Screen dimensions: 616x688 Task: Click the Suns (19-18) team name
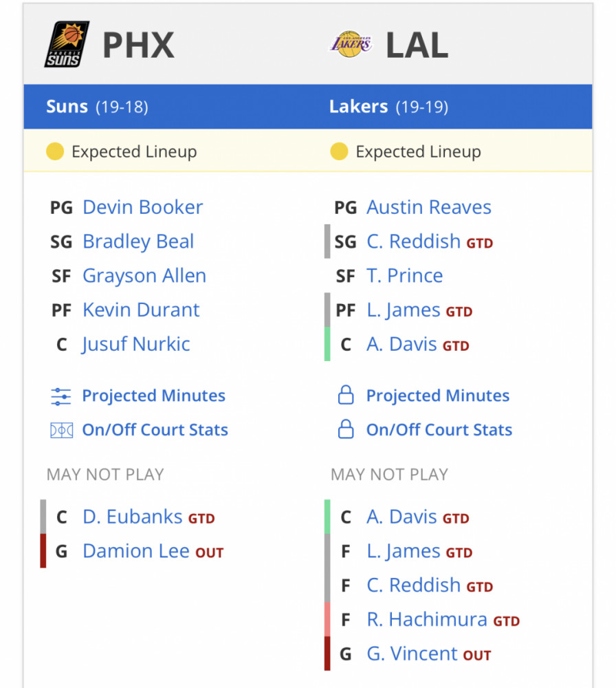tap(98, 107)
